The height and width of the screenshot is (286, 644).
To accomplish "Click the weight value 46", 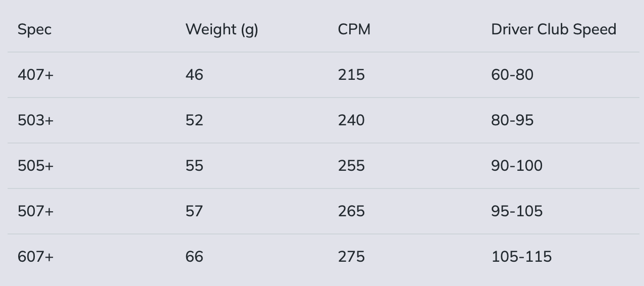I will [194, 75].
